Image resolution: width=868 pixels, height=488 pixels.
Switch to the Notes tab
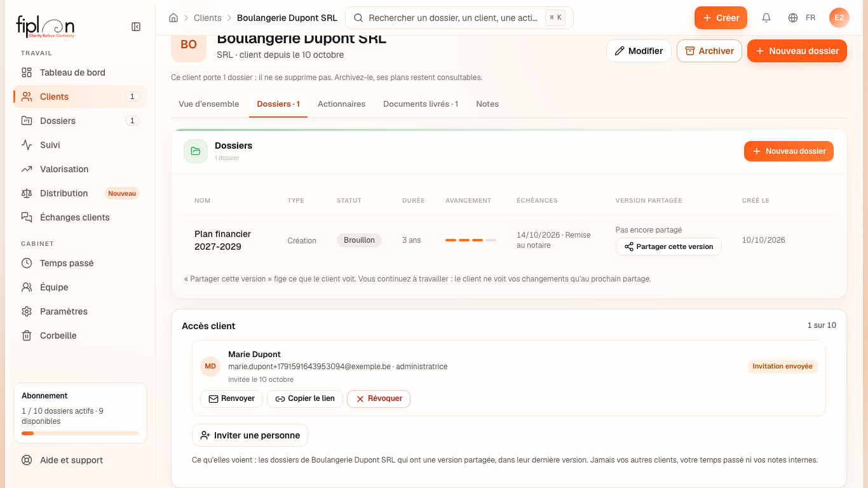[x=487, y=104]
